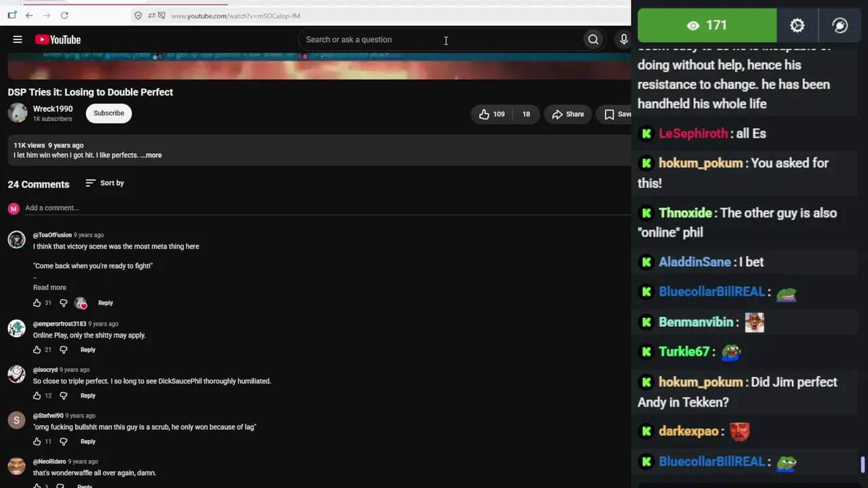Reply to the @ToaOfFusion comment
This screenshot has height=488, width=868.
coord(105,303)
